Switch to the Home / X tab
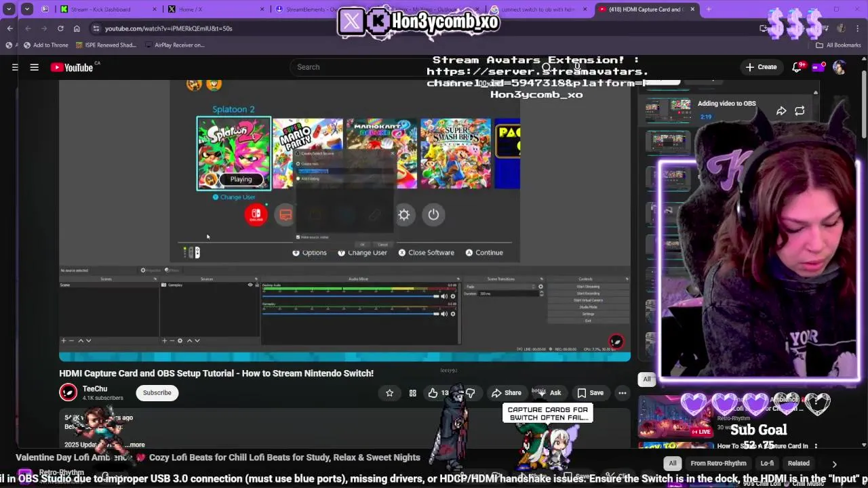The image size is (868, 488). click(214, 9)
